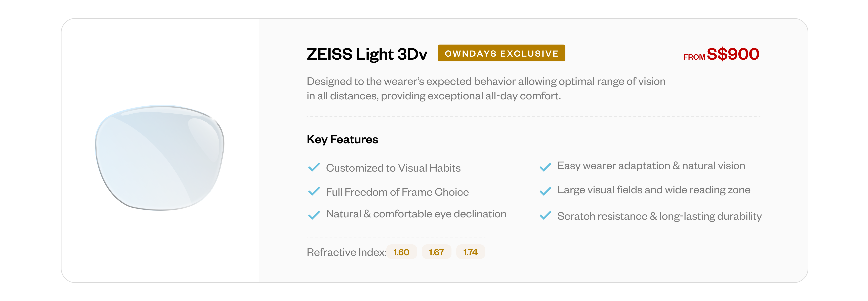The height and width of the screenshot is (301, 868).
Task: Click the Scratch resistance feature text
Action: [659, 216]
